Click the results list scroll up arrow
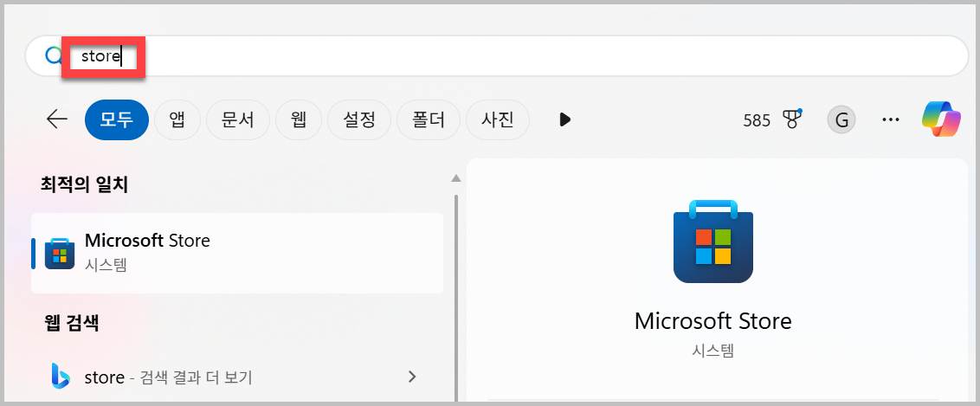Screen dimensions: 980x406 point(456,178)
